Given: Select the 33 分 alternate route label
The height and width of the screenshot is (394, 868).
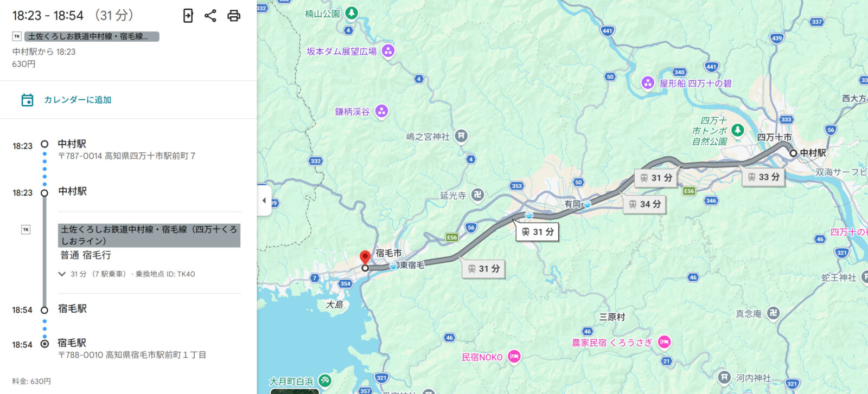Looking at the screenshot, I should (x=763, y=177).
